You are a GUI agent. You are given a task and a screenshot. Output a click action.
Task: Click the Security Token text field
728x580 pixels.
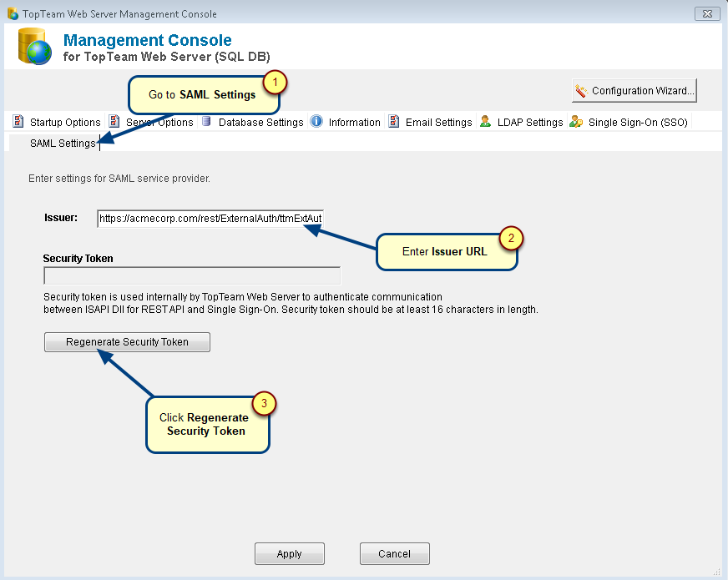pos(192,275)
